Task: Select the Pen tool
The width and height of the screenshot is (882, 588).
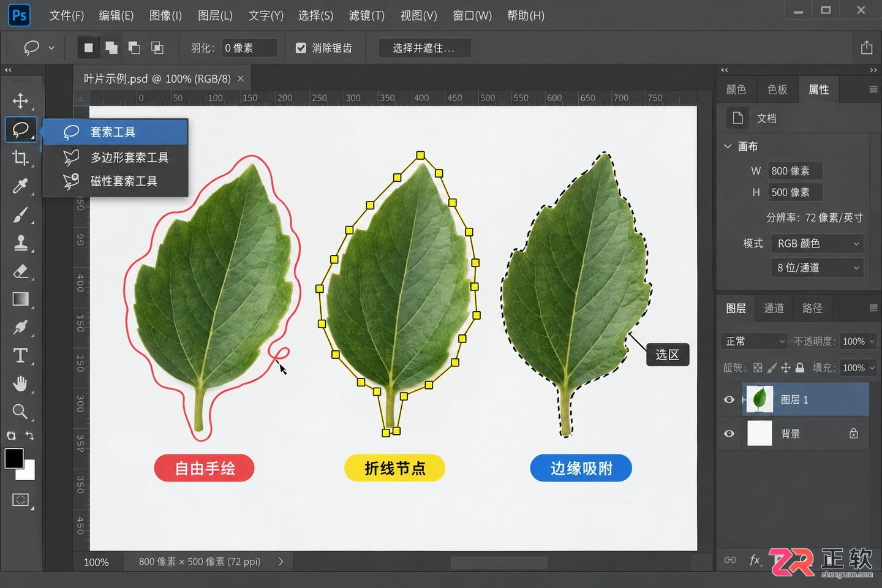Action: [x=20, y=327]
